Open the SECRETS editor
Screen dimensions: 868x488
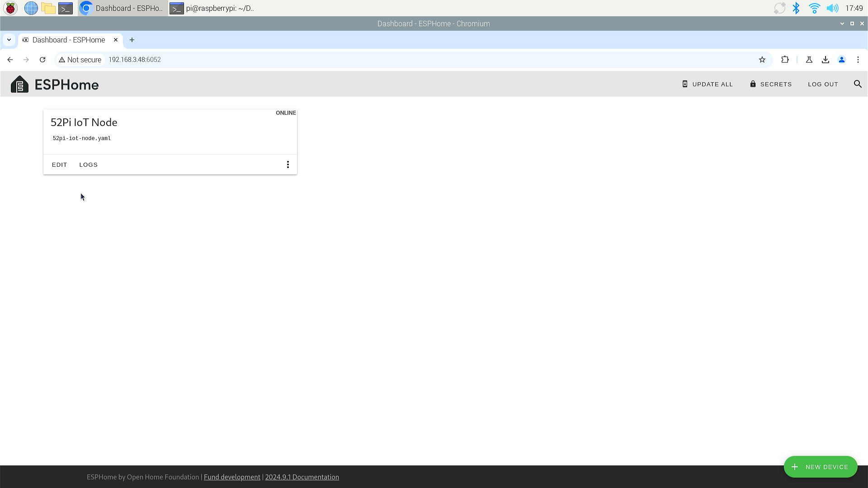point(771,84)
